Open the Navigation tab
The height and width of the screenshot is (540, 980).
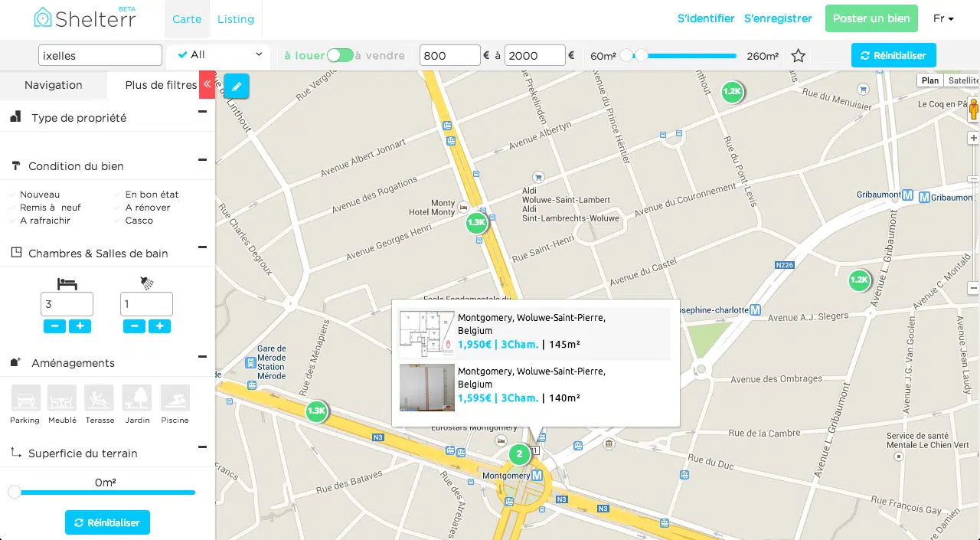pos(54,85)
